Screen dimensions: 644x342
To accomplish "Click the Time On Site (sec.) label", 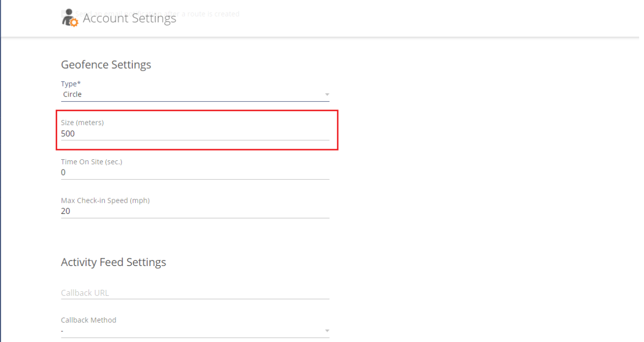I will (91, 162).
